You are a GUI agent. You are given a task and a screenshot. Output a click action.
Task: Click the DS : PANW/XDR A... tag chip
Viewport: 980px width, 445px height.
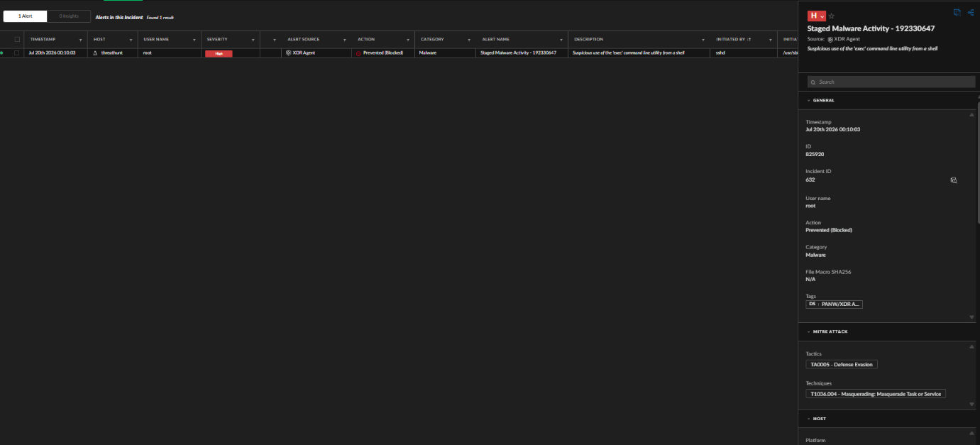coord(835,304)
